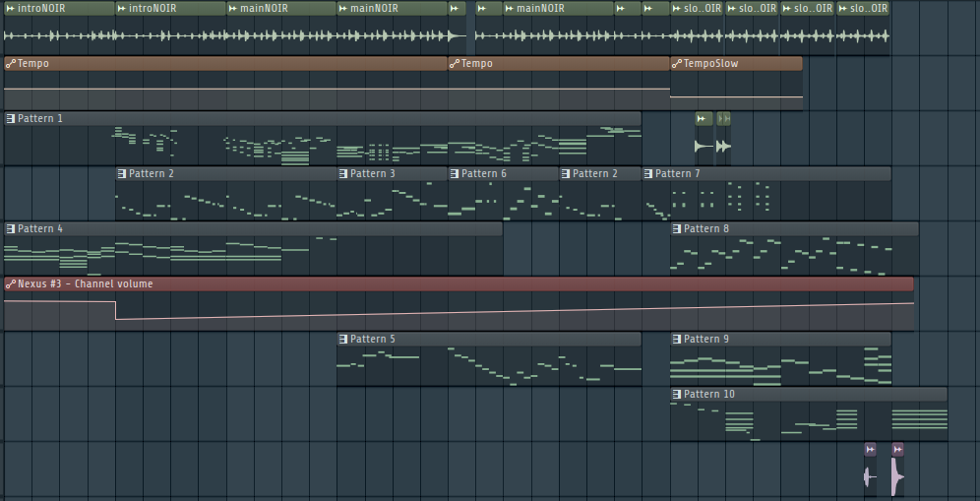Open the Pattern 6 clip menu icon

click(x=454, y=173)
